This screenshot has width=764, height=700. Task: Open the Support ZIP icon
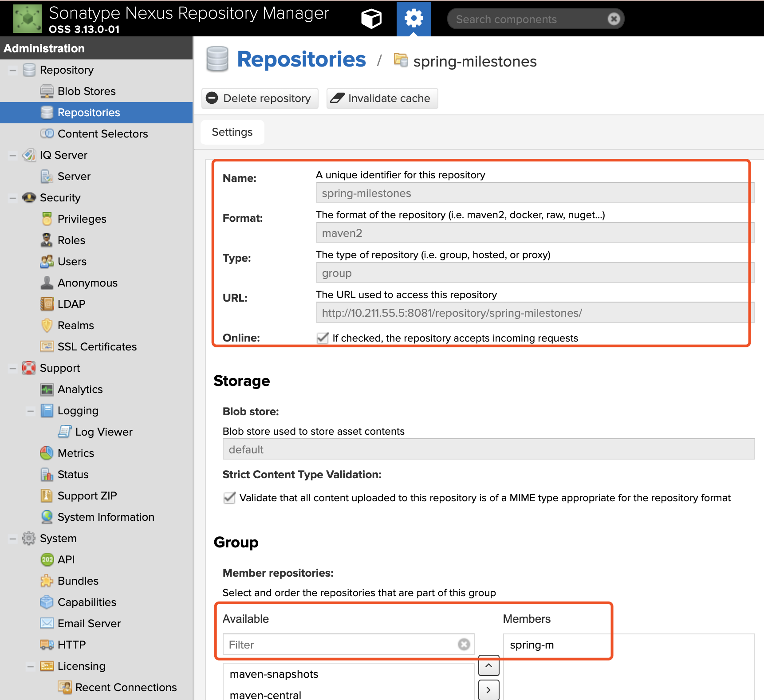[x=47, y=496]
